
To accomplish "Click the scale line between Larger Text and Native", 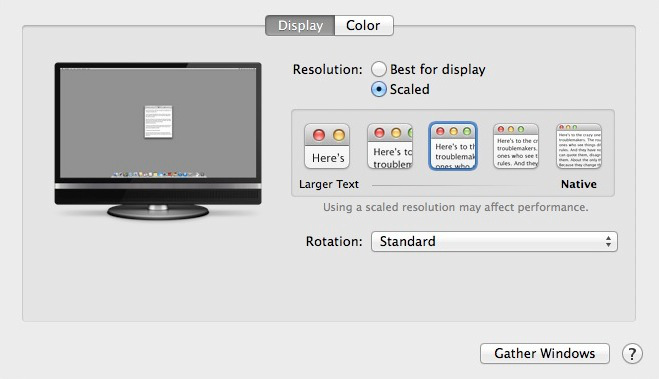I will [454, 185].
